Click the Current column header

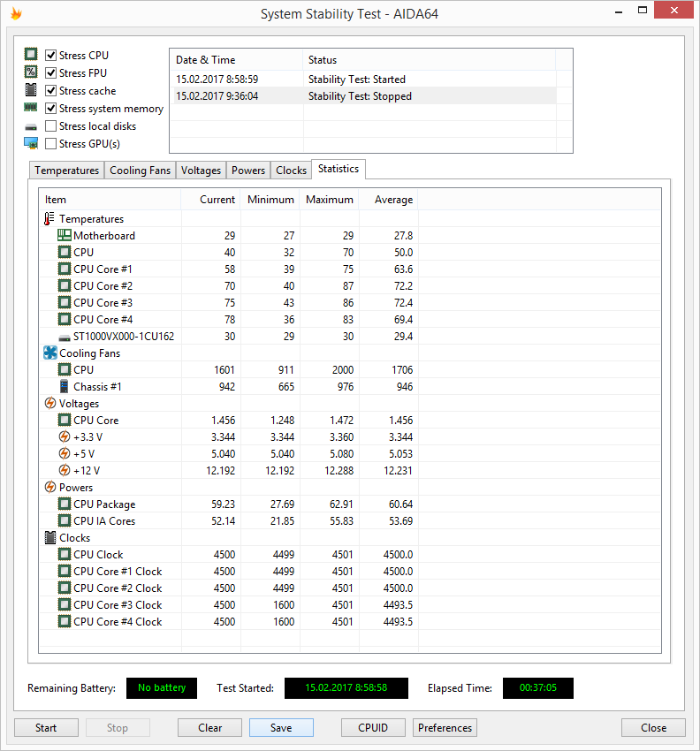[x=211, y=200]
